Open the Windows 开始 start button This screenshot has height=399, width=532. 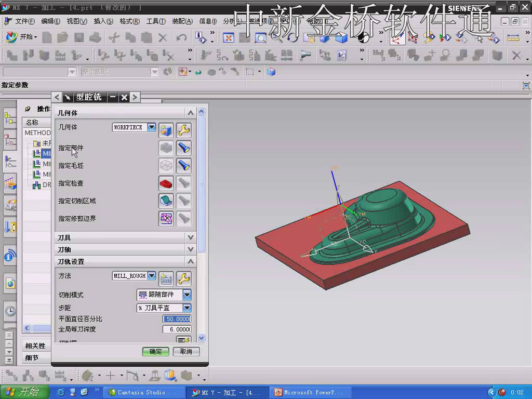pos(24,392)
